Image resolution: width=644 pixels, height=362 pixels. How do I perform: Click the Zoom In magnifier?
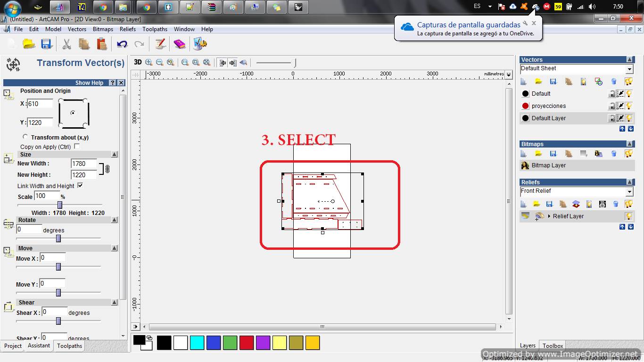149,62
